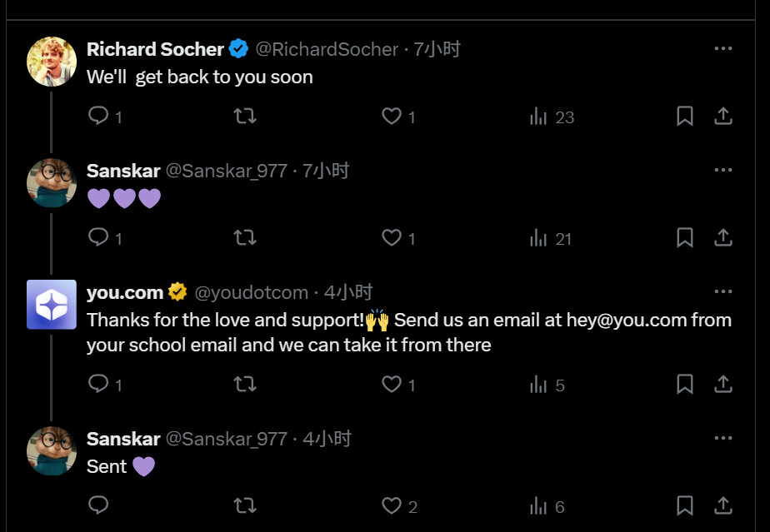
Task: Reply to Richard Socher's tweet
Action: (x=99, y=117)
